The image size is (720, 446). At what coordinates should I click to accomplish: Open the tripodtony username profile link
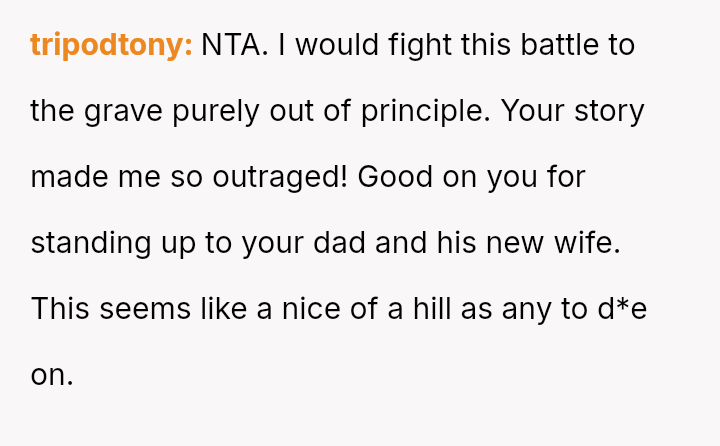point(111,45)
